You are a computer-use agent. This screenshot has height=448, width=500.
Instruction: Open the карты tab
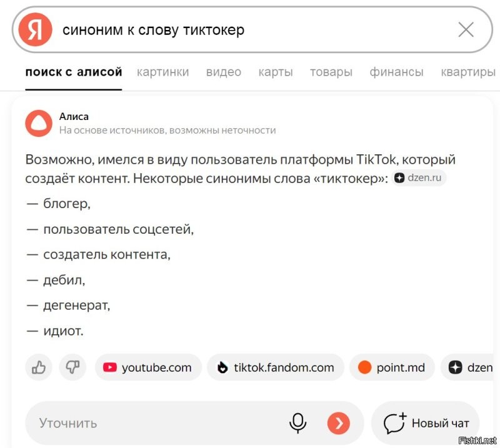click(276, 72)
